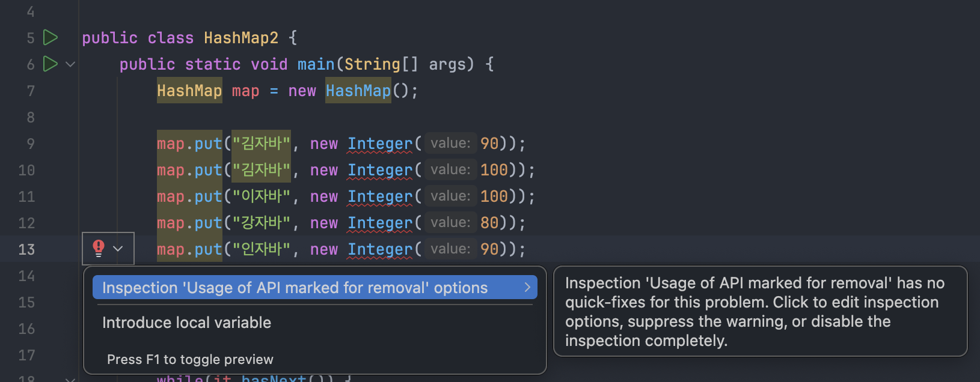Click line number 13 in the gutter
Viewport: 980px width, 382px height.
26,249
